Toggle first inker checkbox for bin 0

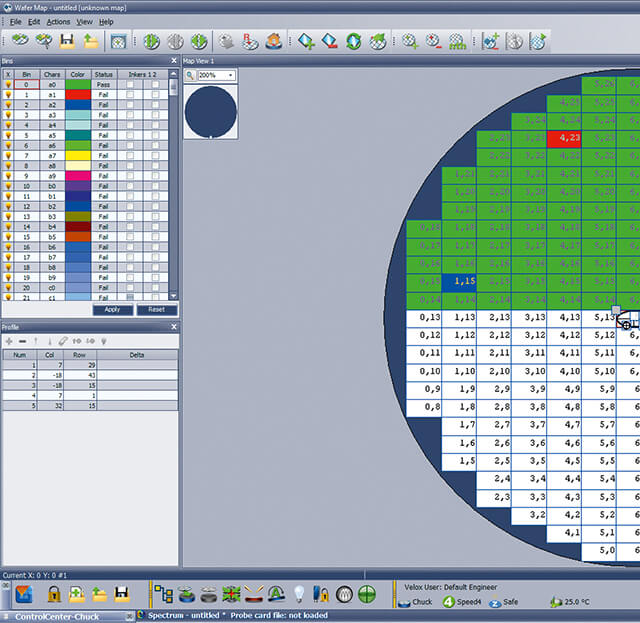click(x=130, y=85)
